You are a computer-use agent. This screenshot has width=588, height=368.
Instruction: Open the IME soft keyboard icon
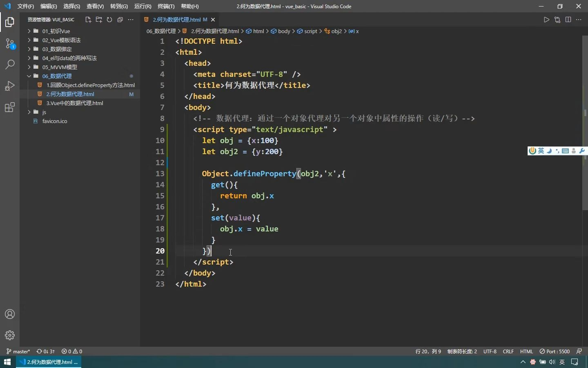coord(565,151)
